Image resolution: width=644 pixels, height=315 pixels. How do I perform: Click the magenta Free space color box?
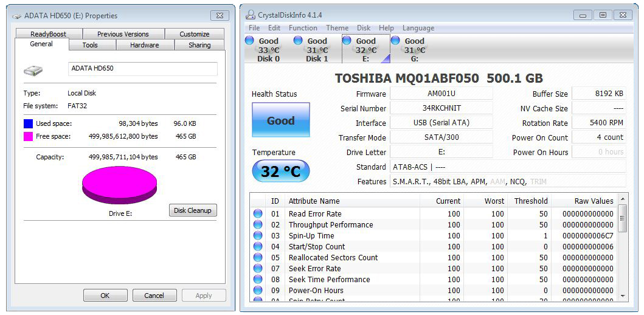pos(28,136)
